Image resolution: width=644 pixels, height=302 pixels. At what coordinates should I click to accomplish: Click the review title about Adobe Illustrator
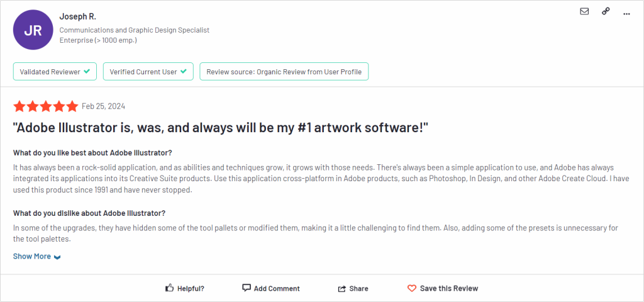(221, 128)
